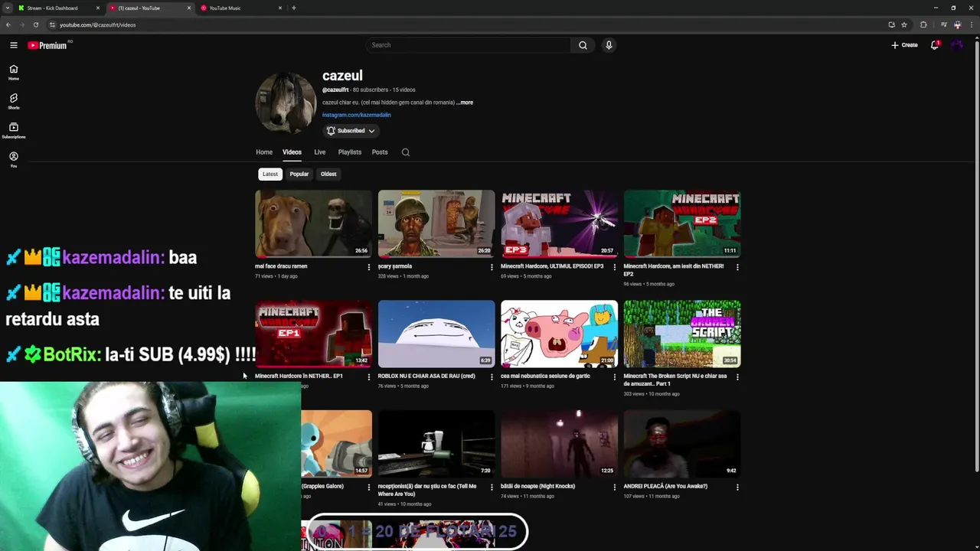The height and width of the screenshot is (551, 980).
Task: Open the You section in sidebar
Action: [x=14, y=160]
